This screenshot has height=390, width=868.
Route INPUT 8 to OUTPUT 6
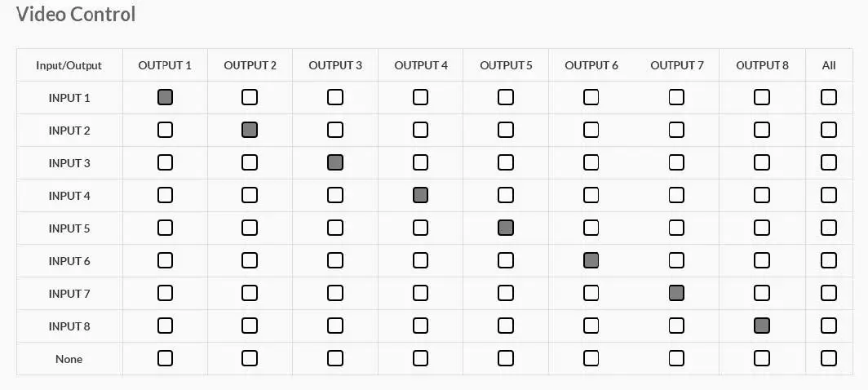(x=591, y=326)
